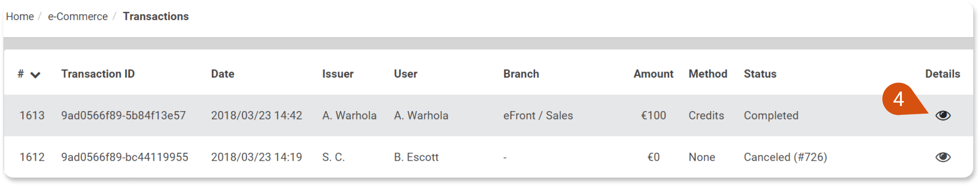Click the B. Escott user cell
This screenshot has width=980, height=186.
[x=416, y=157]
